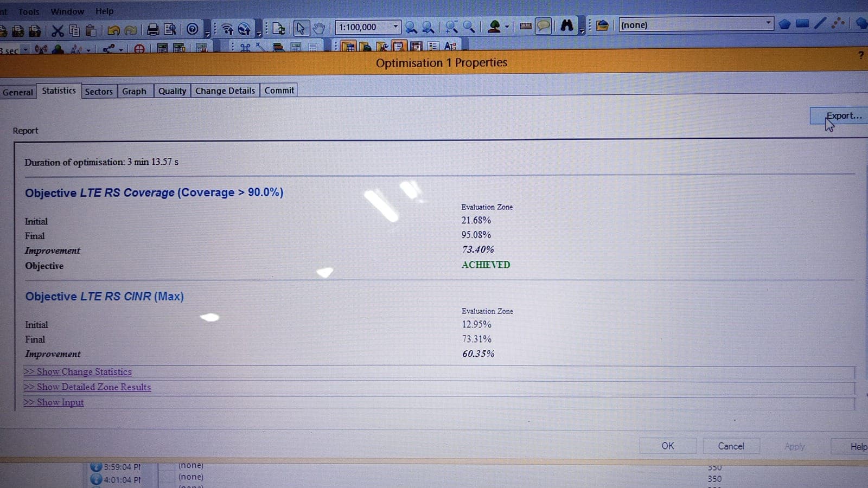This screenshot has height=488, width=868.
Task: Click the Copy icon in toolbar
Action: [74, 30]
